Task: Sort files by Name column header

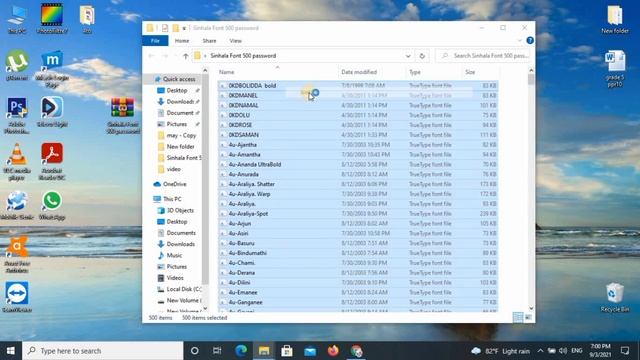Action: pyautogui.click(x=278, y=72)
